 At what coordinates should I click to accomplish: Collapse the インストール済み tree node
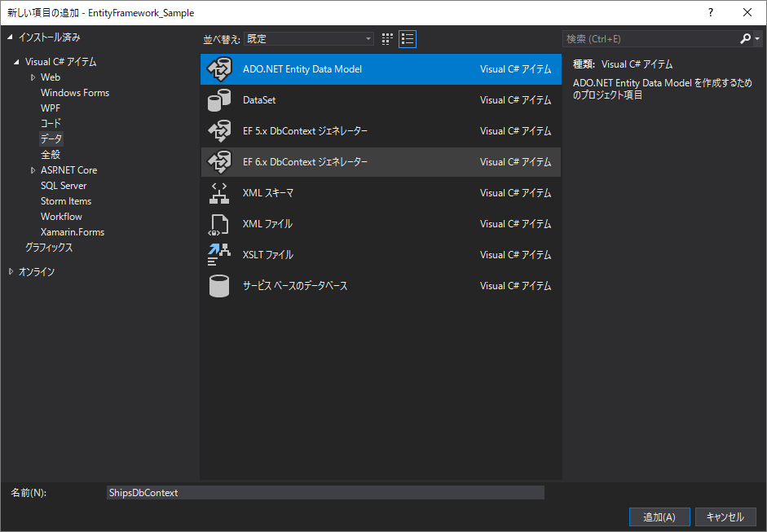[x=11, y=37]
